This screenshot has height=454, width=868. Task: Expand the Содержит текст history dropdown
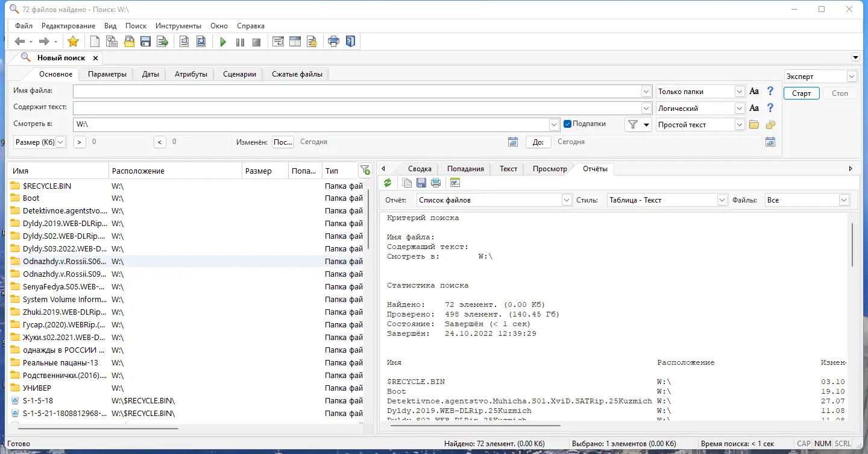pos(646,109)
